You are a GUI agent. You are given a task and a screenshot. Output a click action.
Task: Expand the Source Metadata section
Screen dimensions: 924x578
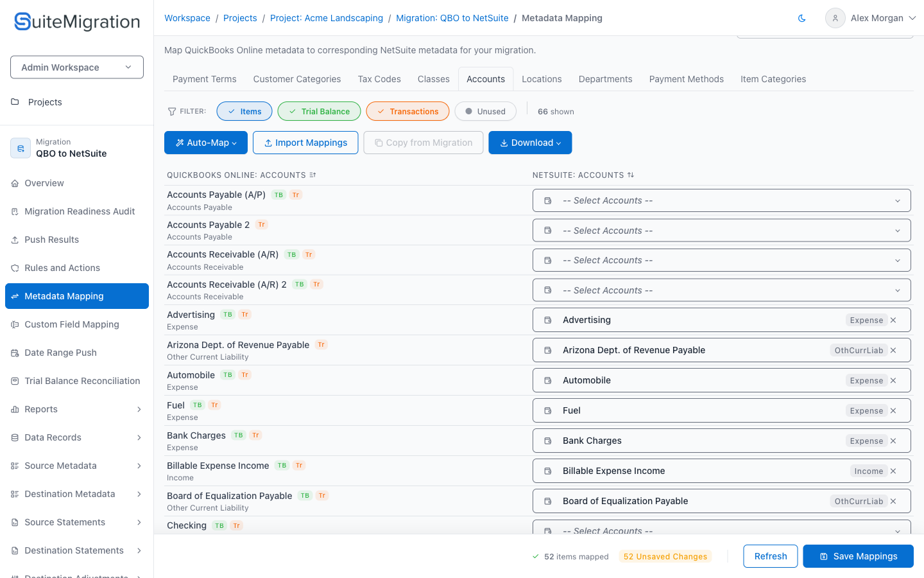click(139, 466)
